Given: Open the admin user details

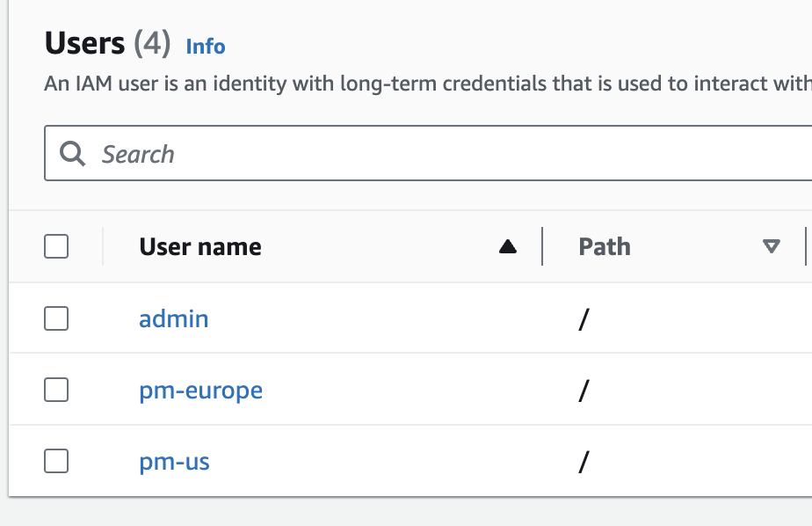Looking at the screenshot, I should [x=174, y=318].
